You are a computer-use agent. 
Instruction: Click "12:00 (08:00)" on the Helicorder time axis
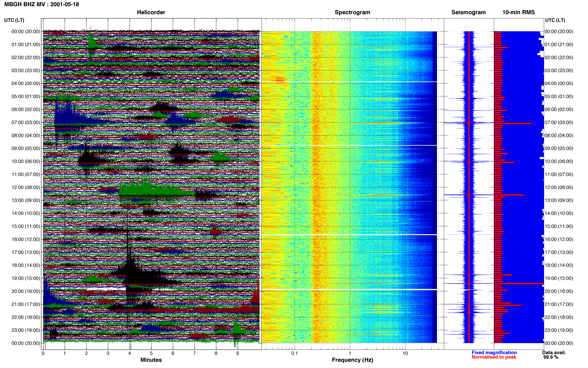click(26, 187)
